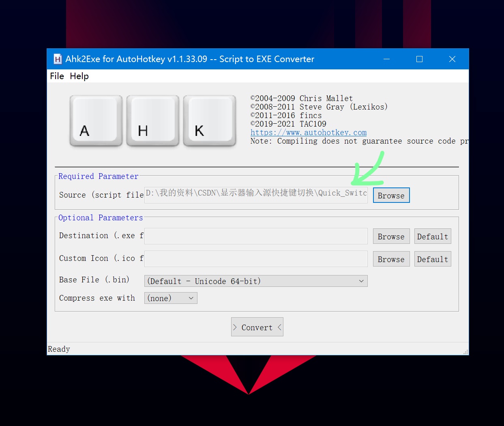The width and height of the screenshot is (504, 426).
Task: Click the Custom Icon .ico file field
Action: click(256, 259)
